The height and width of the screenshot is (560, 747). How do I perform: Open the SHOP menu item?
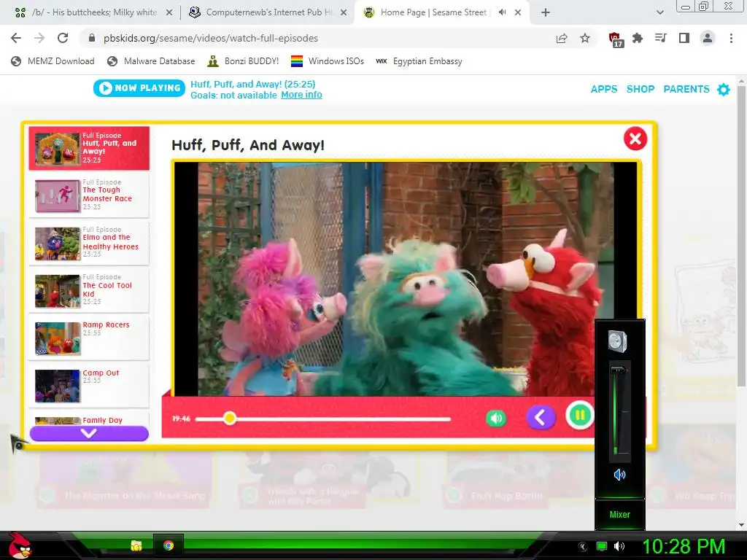pyautogui.click(x=640, y=89)
